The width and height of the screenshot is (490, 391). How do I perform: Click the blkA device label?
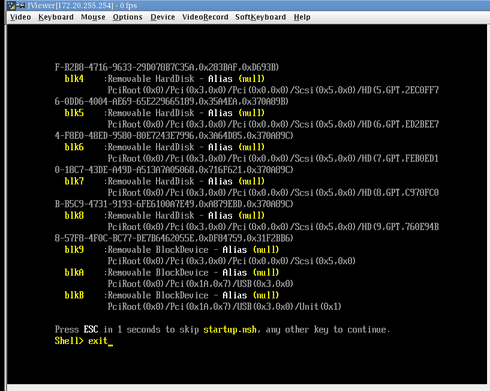(74, 273)
